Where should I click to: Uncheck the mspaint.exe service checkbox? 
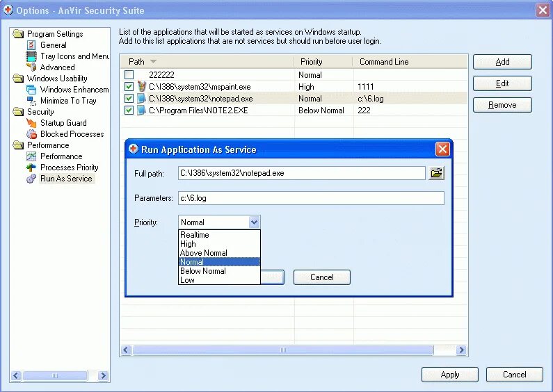(129, 86)
